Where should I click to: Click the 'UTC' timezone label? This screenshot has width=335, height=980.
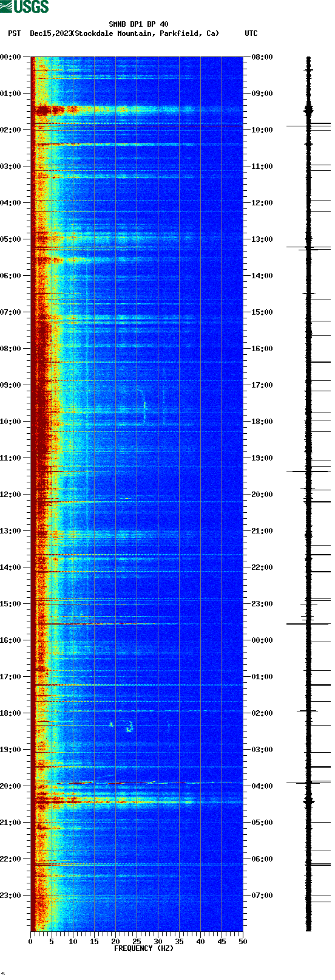pyautogui.click(x=251, y=33)
